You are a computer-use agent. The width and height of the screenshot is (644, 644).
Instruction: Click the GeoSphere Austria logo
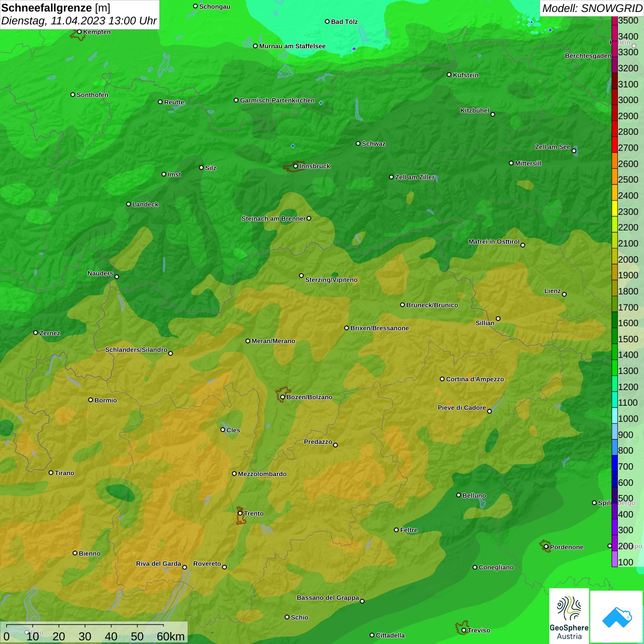click(569, 615)
